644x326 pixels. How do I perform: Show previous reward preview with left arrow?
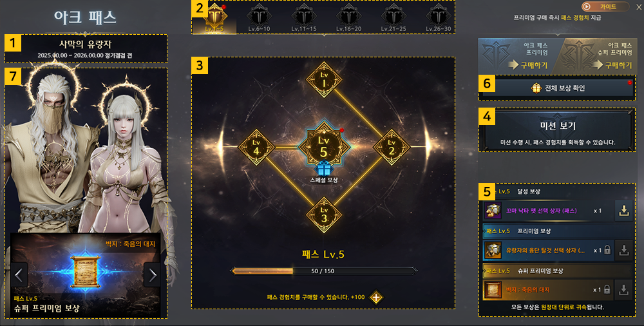pos(19,276)
